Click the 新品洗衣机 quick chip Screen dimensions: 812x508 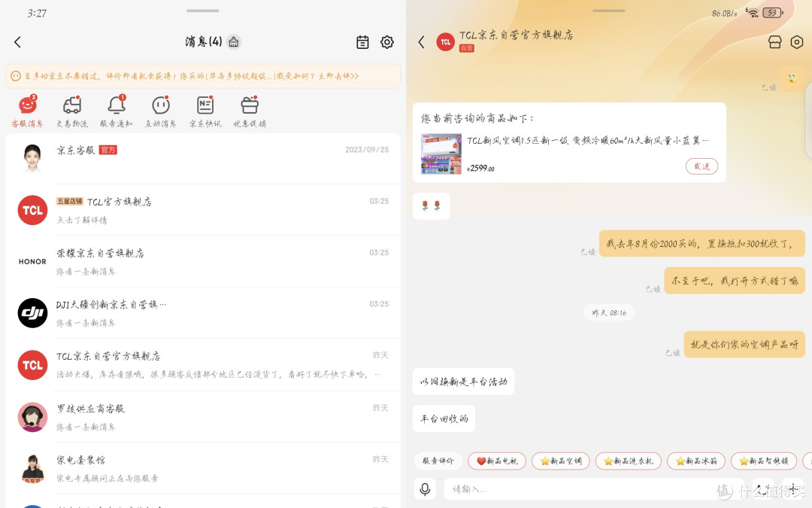click(628, 461)
